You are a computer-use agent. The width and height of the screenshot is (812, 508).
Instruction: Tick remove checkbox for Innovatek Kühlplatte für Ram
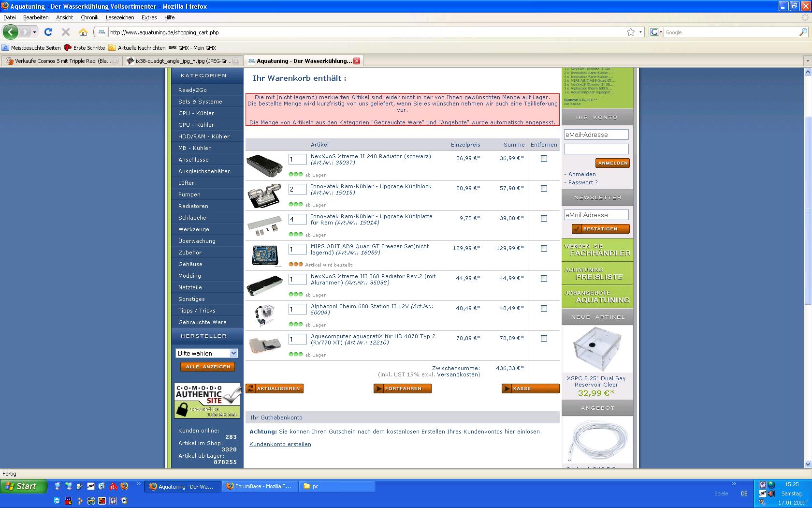point(544,218)
